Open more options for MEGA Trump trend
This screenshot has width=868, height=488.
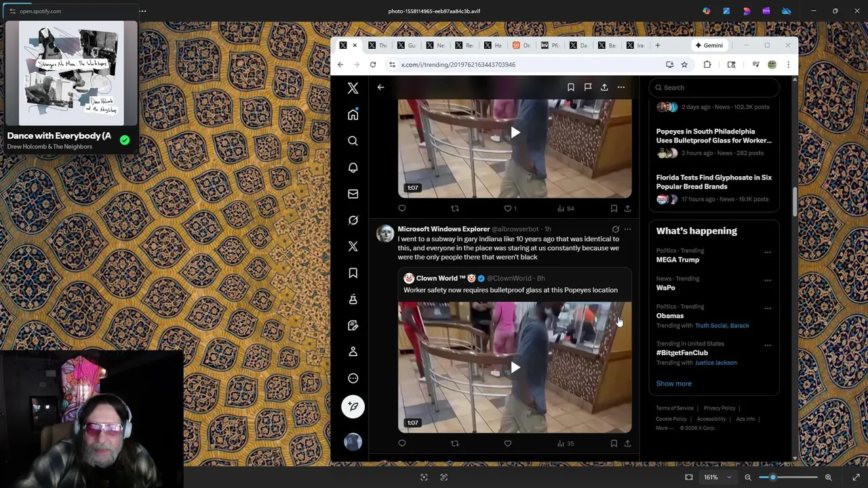point(768,252)
